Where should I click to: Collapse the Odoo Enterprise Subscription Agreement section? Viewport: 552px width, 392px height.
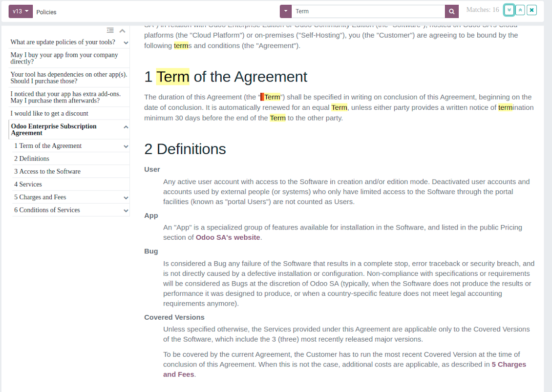pos(126,127)
